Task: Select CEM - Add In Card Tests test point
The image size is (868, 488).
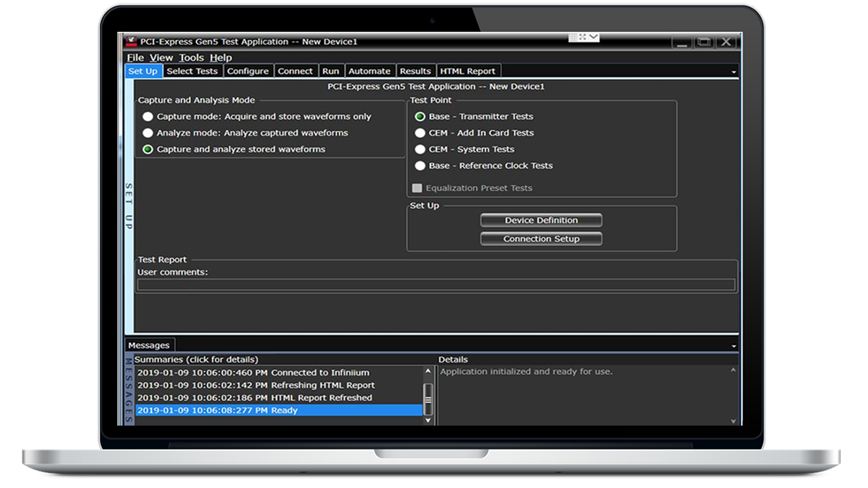Action: click(x=419, y=133)
